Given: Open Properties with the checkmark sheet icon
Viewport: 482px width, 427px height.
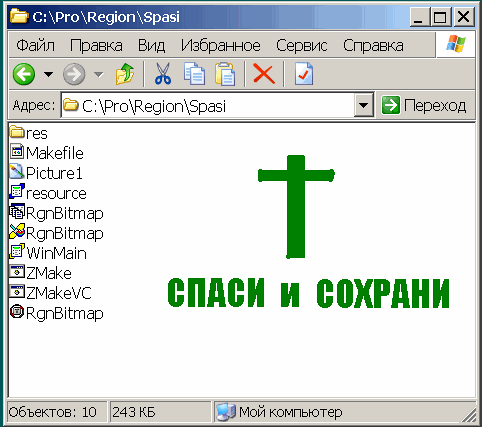Looking at the screenshot, I should pos(304,74).
